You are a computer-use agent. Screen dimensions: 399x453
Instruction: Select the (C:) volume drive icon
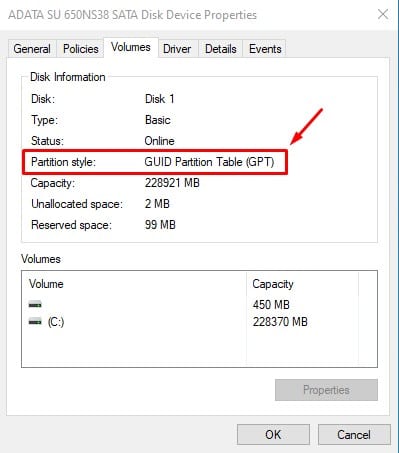tap(35, 322)
